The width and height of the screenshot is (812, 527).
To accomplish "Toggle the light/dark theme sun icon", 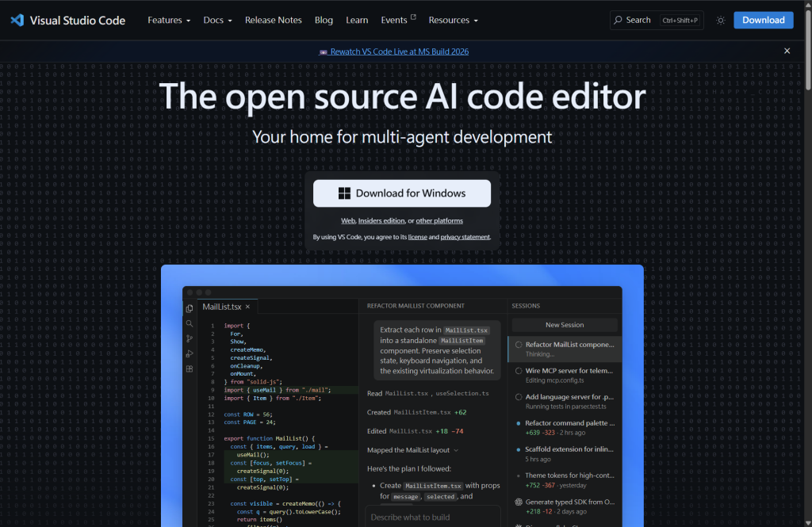I will coord(720,20).
